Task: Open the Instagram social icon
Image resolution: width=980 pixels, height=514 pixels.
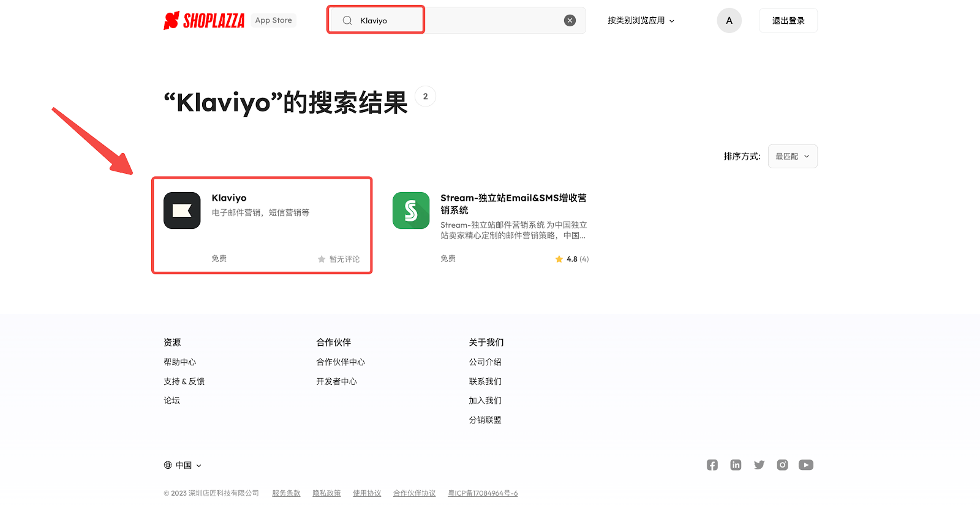Action: click(x=783, y=465)
